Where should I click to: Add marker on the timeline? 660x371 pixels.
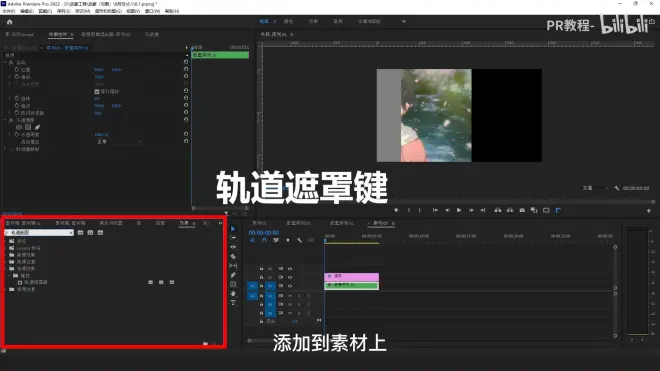[288, 240]
